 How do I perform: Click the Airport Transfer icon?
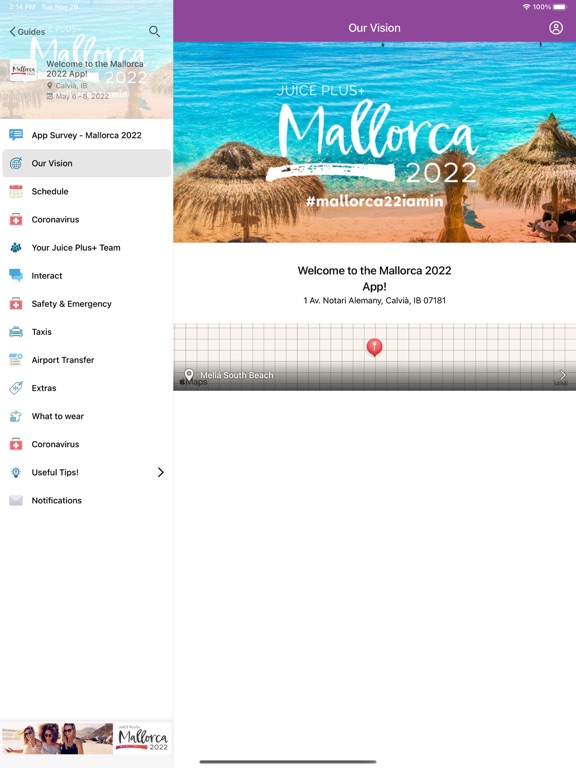[16, 360]
